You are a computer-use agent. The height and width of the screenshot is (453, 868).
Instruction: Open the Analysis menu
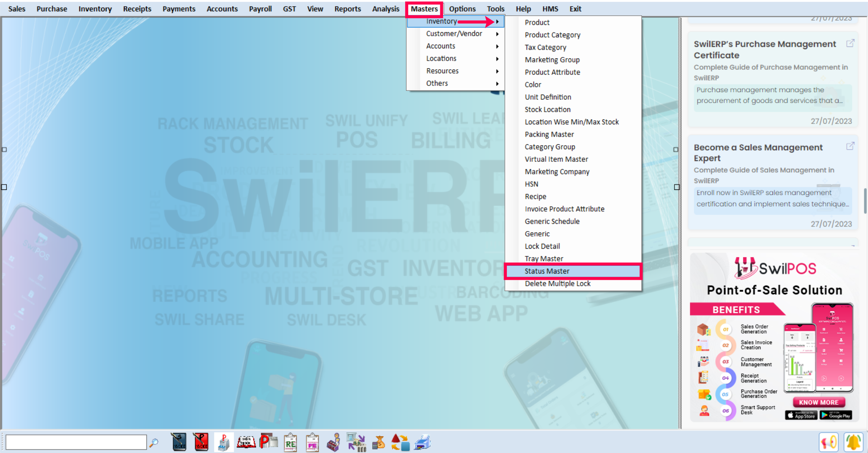386,9
